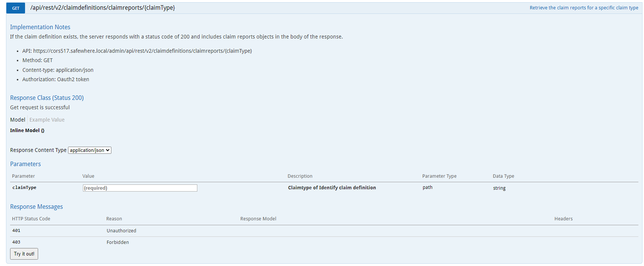Click the 'Unauthorized' reason cell
The image size is (644, 266).
pyautogui.click(x=121, y=231)
